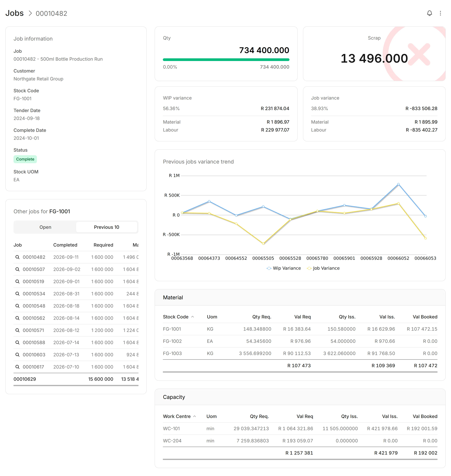Open the notifications bell
This screenshot has width=451, height=476.
[429, 13]
